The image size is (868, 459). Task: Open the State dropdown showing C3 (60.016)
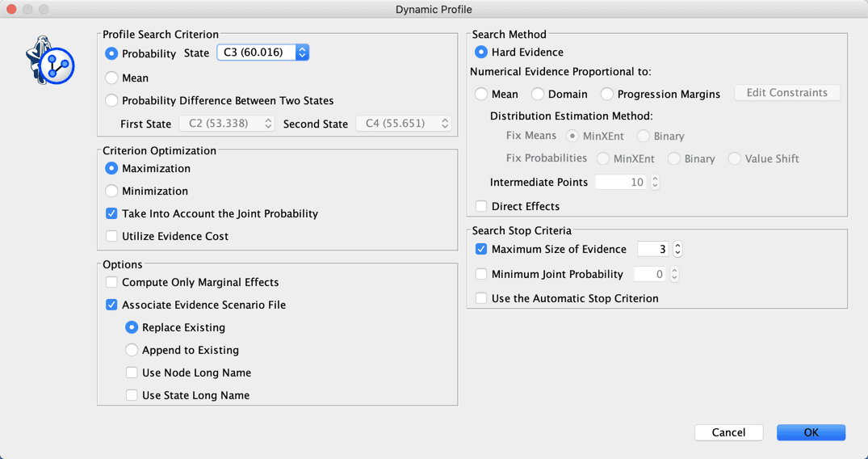(263, 52)
